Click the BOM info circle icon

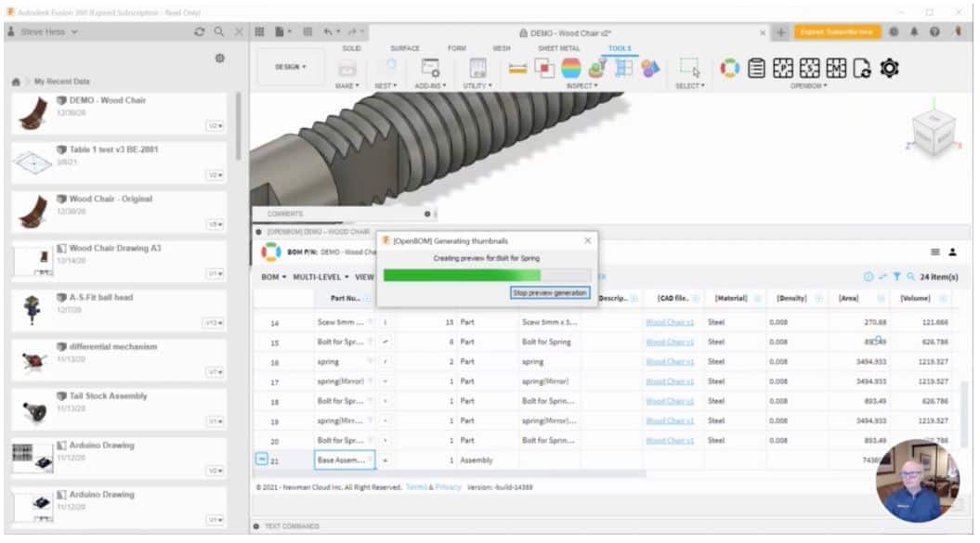[x=869, y=277]
